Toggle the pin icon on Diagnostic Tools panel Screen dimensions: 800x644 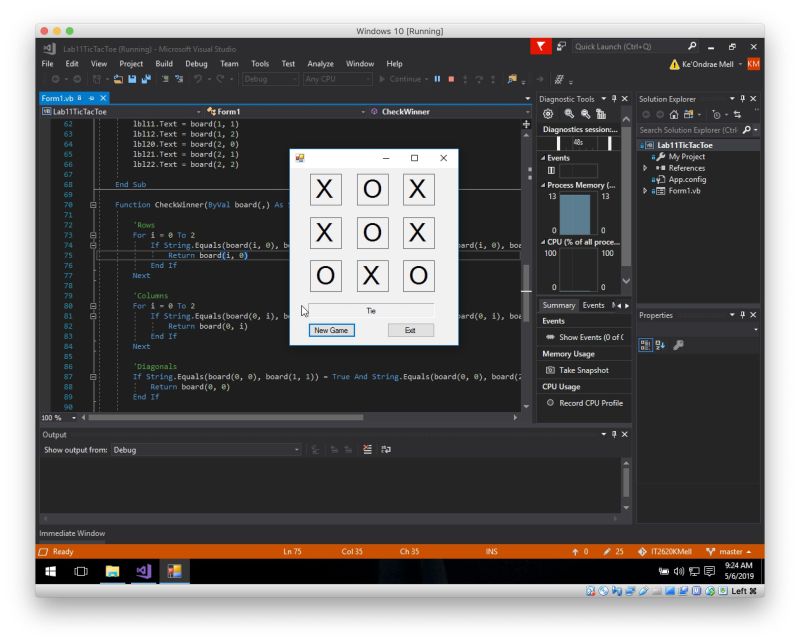coord(614,99)
